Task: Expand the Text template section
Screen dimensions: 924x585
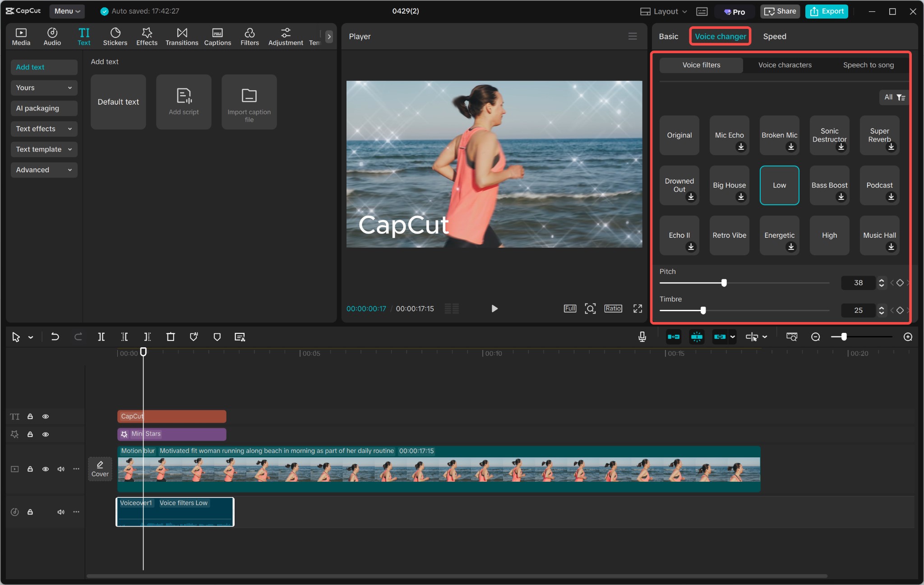Action: tap(44, 149)
